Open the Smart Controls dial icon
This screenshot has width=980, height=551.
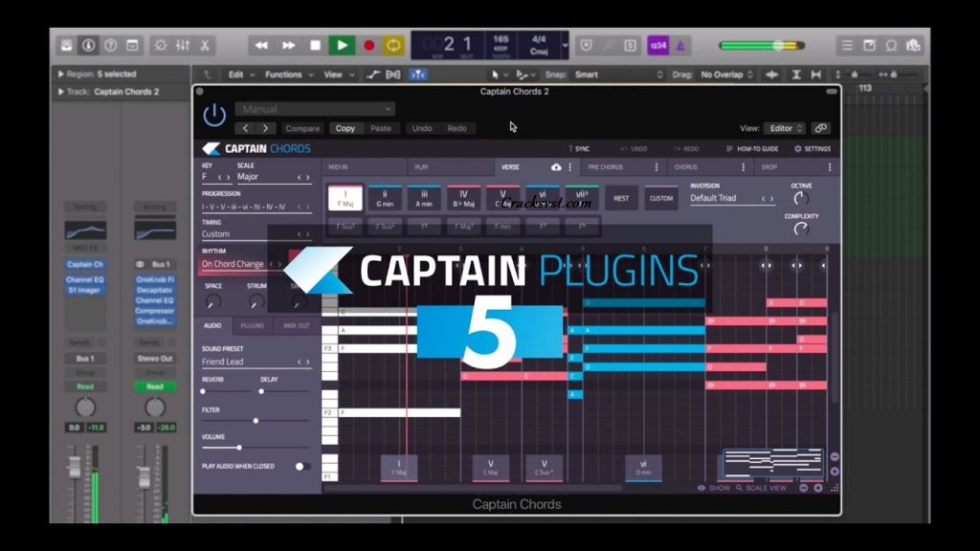coord(161,45)
